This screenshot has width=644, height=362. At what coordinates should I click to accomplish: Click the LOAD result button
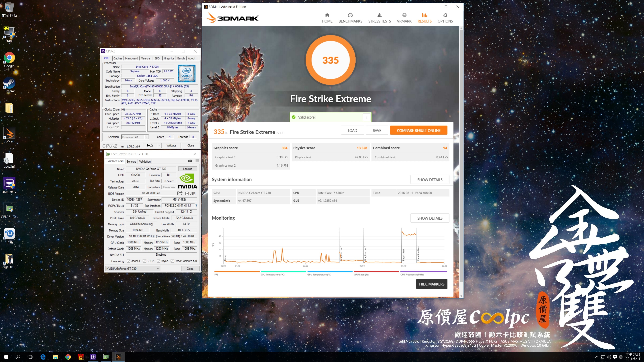point(352,130)
